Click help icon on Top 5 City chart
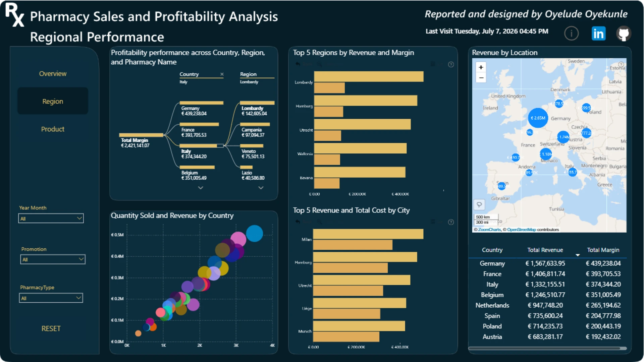This screenshot has width=644, height=362. pyautogui.click(x=451, y=222)
